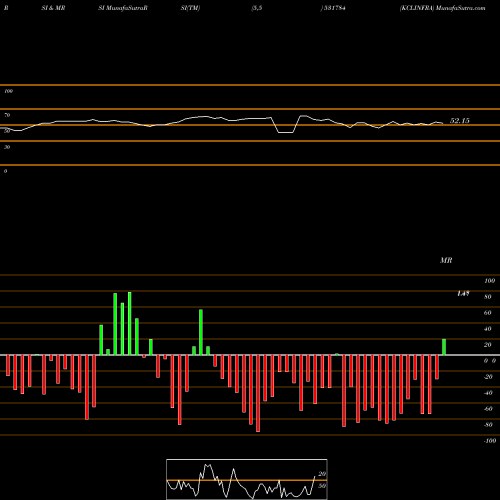Click the SI(TM) header text
Viewport: 500px width, 500px height.
tap(190, 8)
